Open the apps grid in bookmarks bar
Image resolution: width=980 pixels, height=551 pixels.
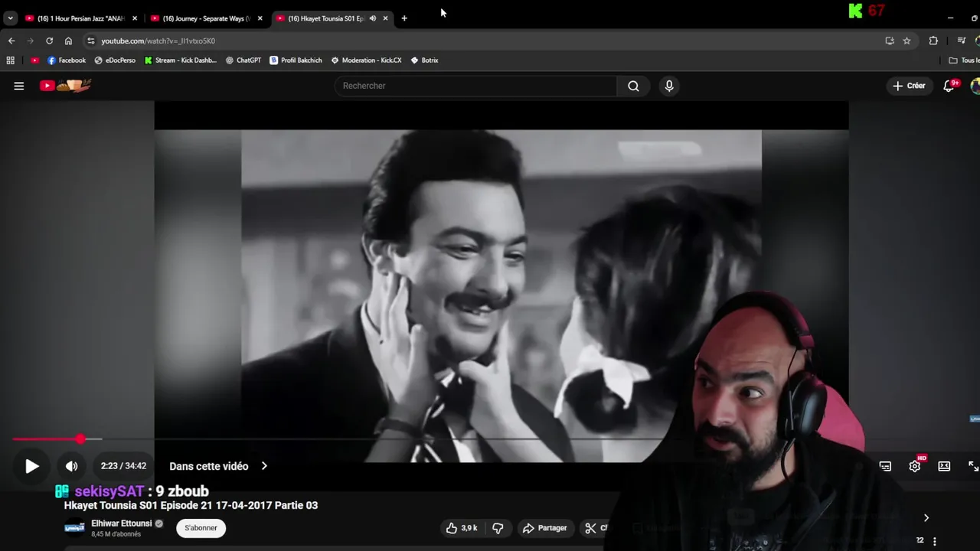[11, 60]
